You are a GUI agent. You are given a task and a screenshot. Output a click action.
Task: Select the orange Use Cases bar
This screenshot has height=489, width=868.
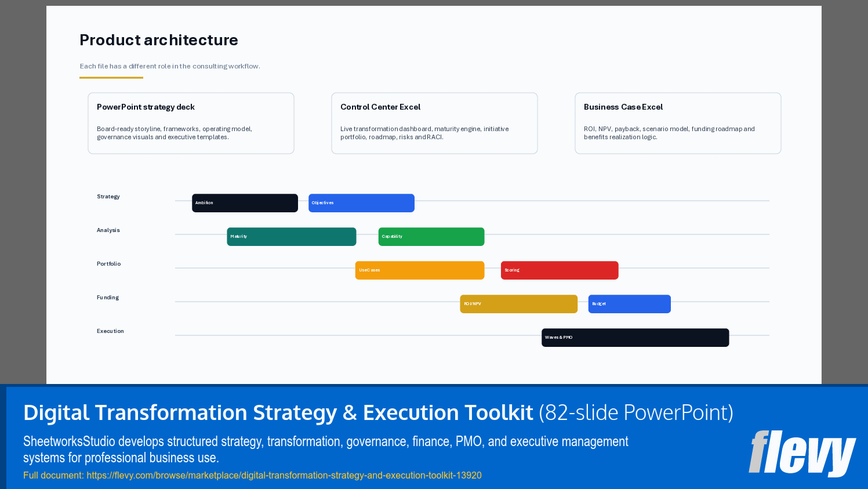pos(420,270)
